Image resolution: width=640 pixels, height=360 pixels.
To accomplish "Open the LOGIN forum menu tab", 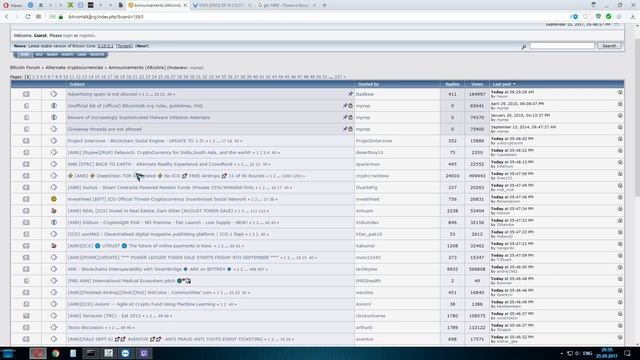I will click(x=82, y=55).
